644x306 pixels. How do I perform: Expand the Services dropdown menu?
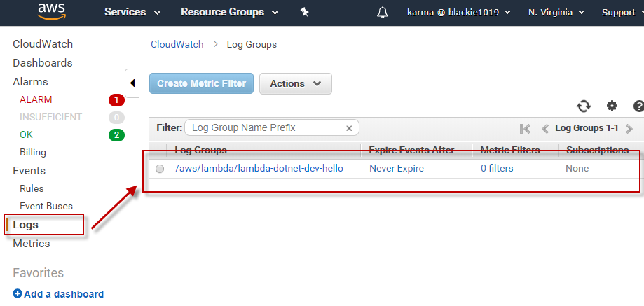coord(132,12)
